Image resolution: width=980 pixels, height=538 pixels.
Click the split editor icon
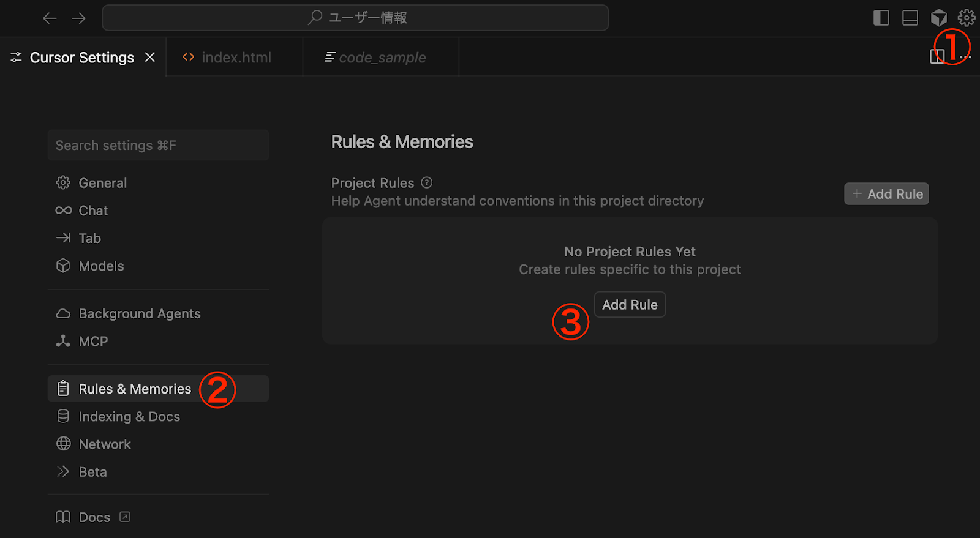pos(937,57)
